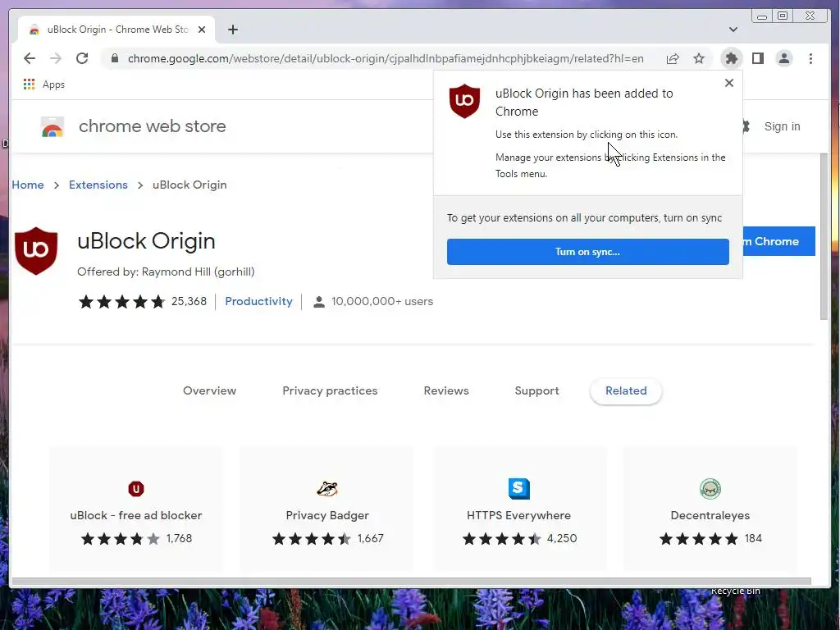
Task: Switch to the Privacy practices tab
Action: (330, 390)
